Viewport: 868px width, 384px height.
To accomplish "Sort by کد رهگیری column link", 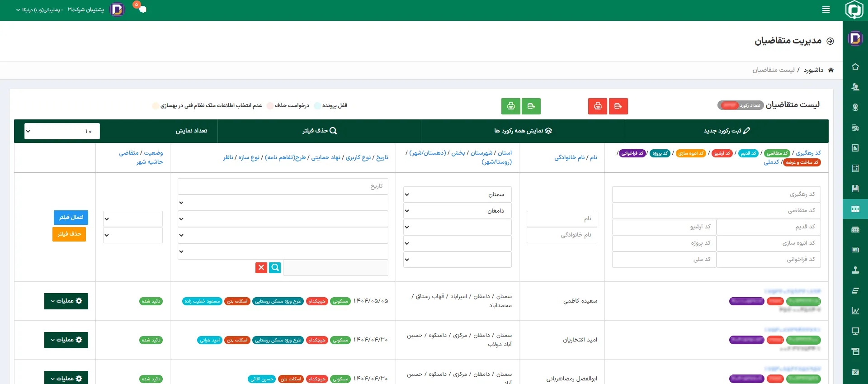I will click(808, 153).
